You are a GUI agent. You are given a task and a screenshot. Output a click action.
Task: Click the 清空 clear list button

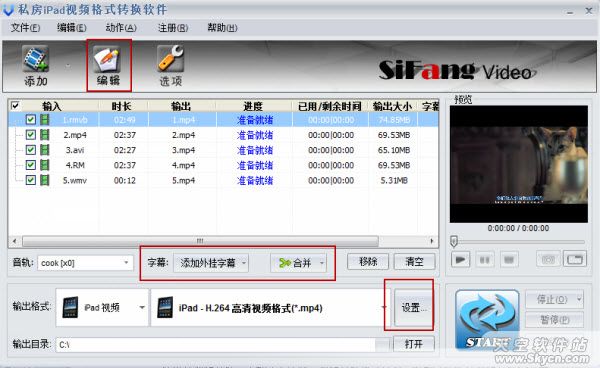(414, 262)
